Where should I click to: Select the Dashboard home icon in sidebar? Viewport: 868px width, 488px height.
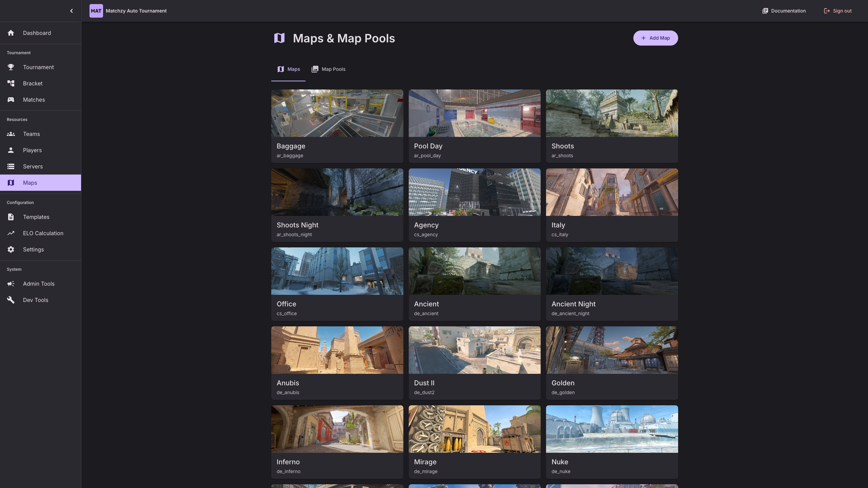click(x=11, y=33)
